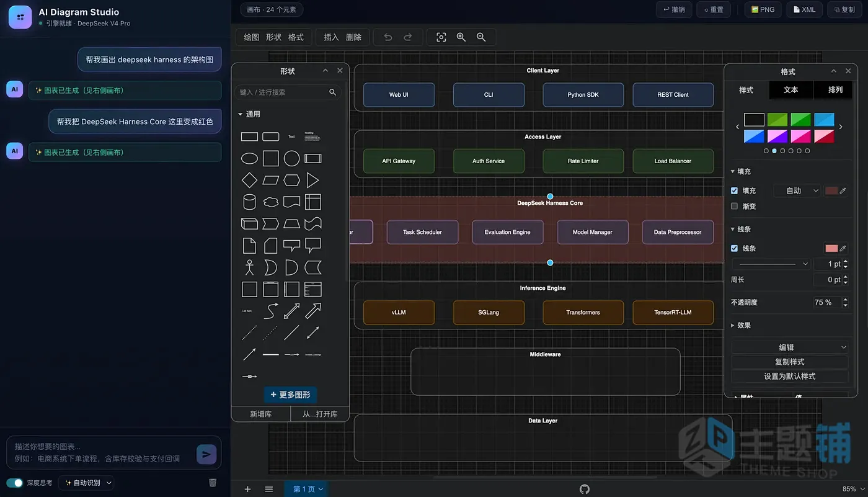The width and height of the screenshot is (868, 497).
Task: Uncheck the fill checkbox
Action: [735, 191]
